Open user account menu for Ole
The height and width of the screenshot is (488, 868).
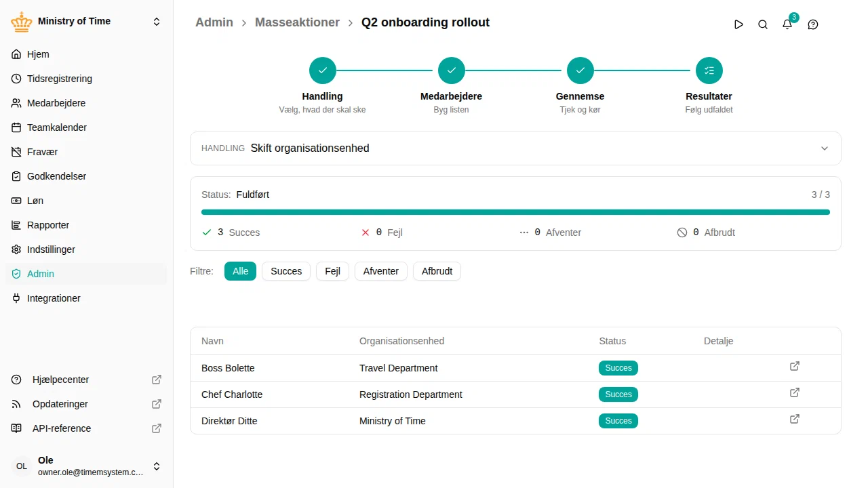point(86,466)
